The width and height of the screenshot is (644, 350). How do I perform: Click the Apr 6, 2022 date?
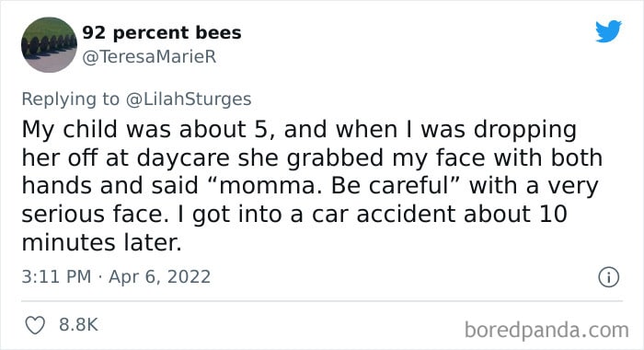[159, 276]
